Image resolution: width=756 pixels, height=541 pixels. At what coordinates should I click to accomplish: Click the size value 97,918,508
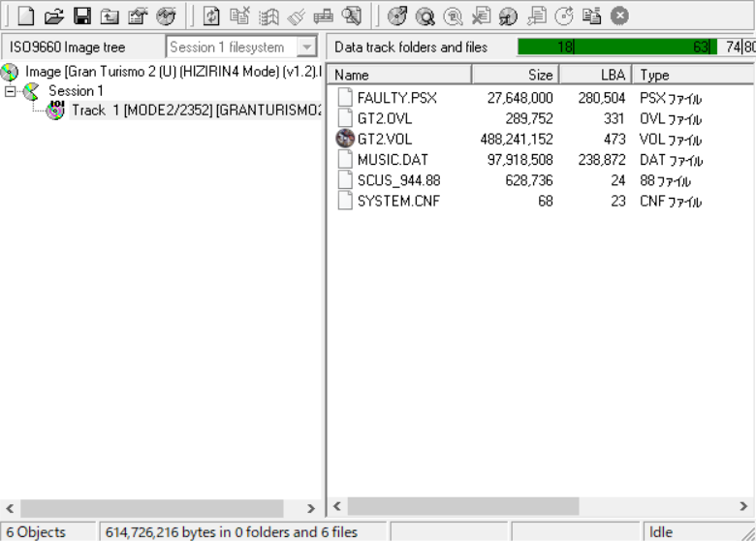(x=520, y=160)
